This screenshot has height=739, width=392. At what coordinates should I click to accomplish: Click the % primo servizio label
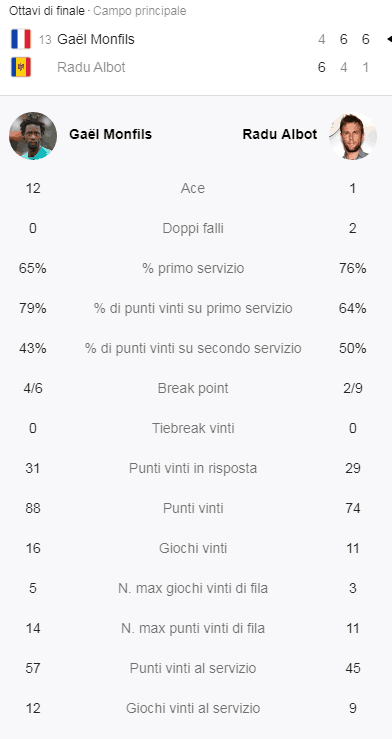[193, 269]
